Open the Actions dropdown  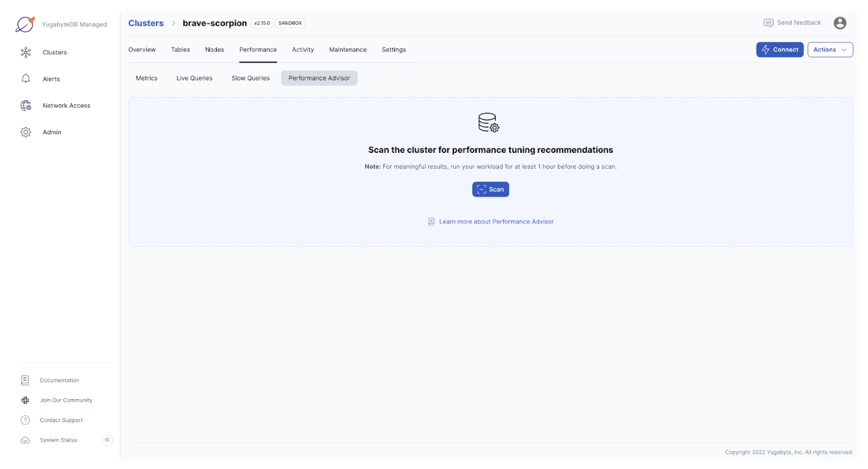(x=830, y=49)
